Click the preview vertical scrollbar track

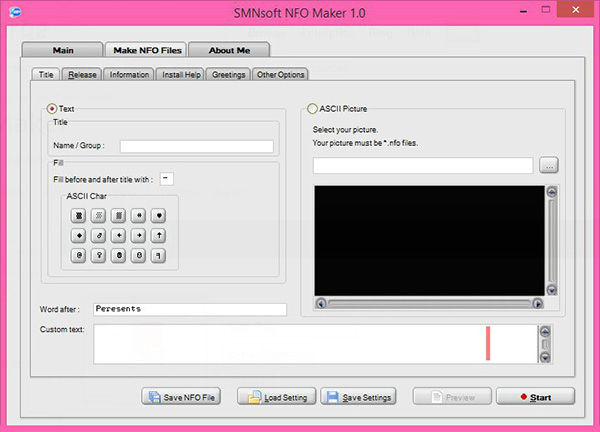pyautogui.click(x=551, y=241)
